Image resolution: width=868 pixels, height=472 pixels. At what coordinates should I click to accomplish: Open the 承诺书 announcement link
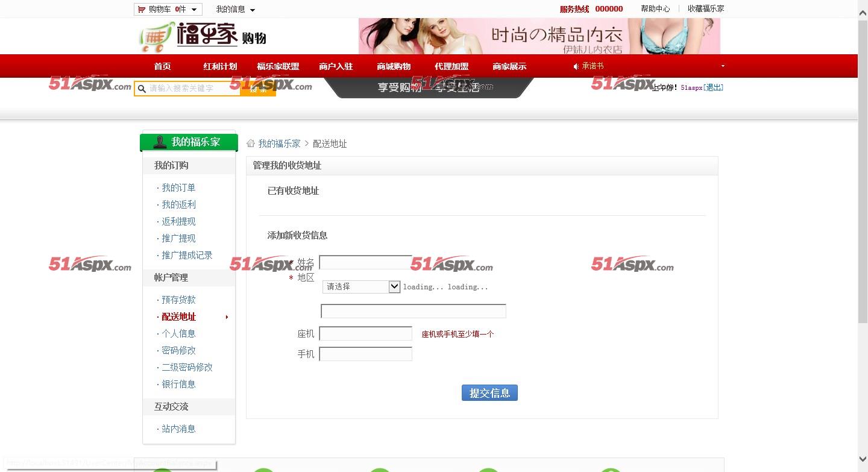(x=593, y=66)
